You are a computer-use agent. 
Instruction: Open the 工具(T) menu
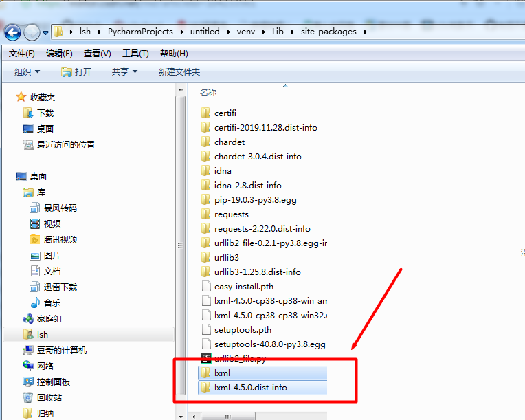point(135,54)
